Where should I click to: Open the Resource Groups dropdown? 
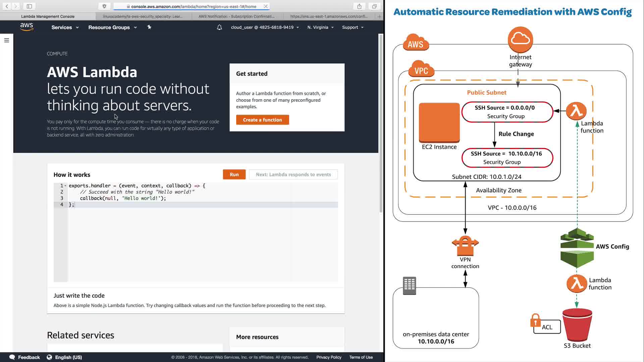tap(112, 27)
